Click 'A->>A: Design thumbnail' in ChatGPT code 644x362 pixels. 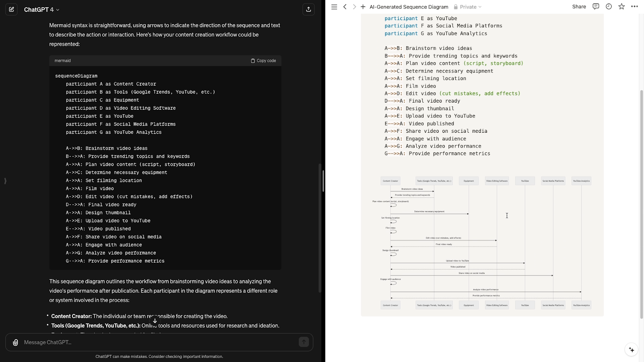[98, 213]
